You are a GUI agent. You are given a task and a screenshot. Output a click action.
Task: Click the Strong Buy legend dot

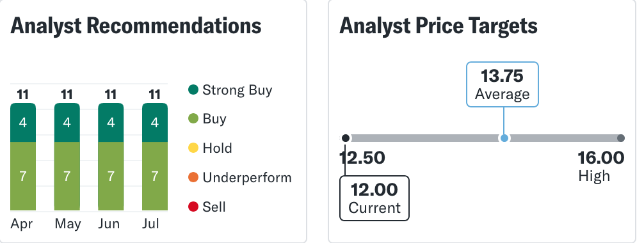[193, 90]
